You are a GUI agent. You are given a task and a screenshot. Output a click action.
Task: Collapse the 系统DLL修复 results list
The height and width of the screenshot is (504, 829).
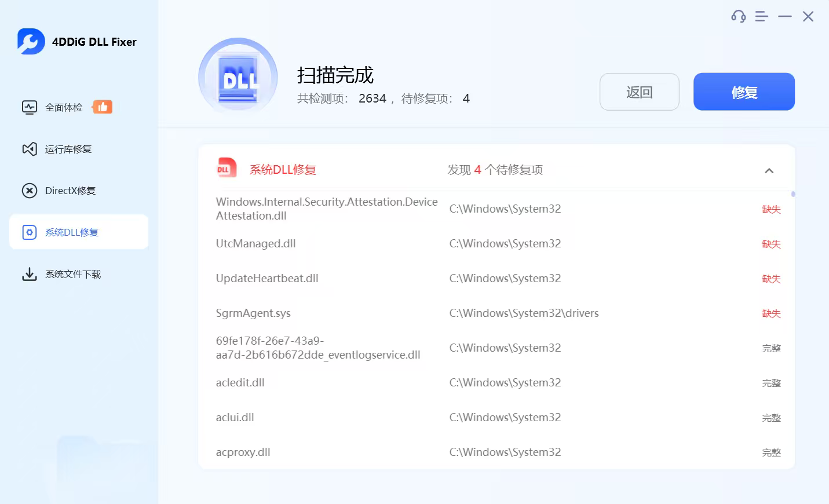tap(769, 170)
